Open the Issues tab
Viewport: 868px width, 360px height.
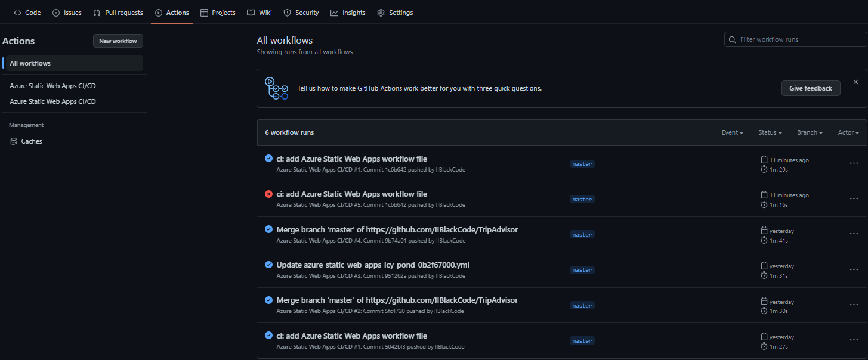[67, 13]
